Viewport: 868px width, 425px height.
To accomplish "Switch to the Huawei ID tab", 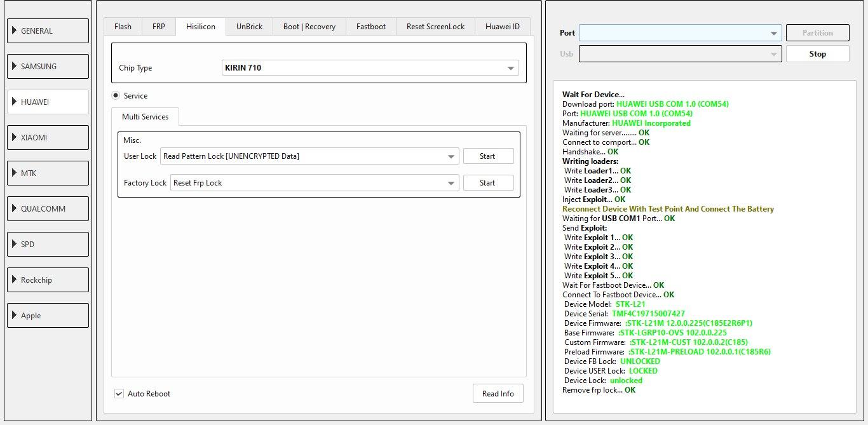I will (503, 27).
